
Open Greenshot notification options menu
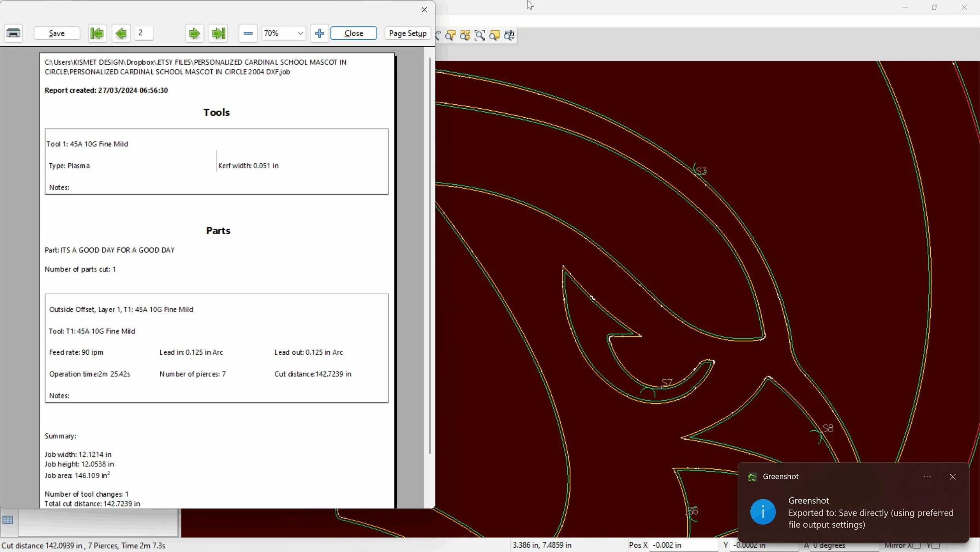click(x=927, y=477)
